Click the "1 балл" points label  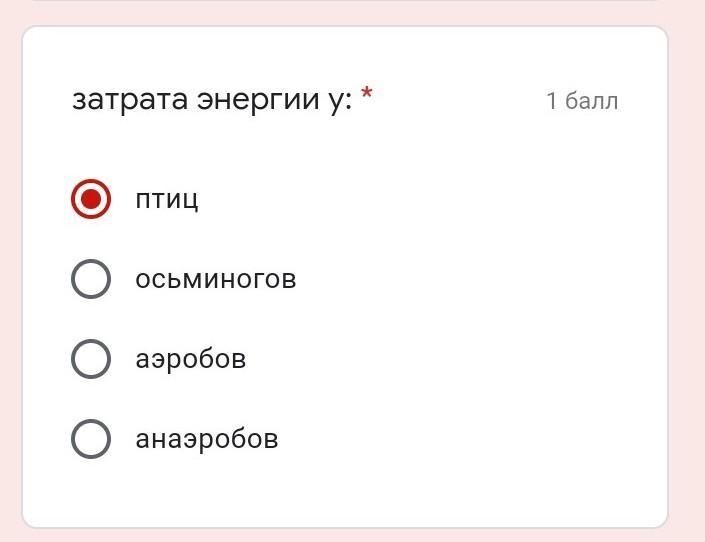point(582,101)
